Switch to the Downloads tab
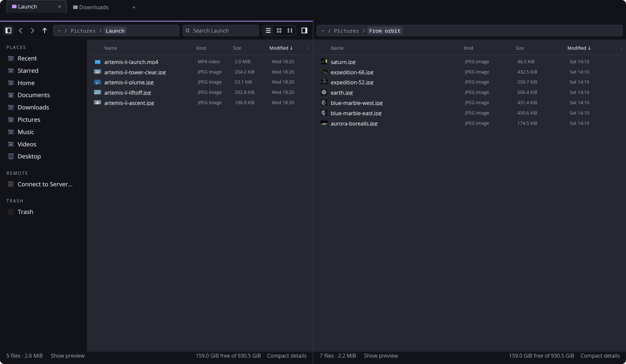Viewport: 626px width, 364px height. point(91,7)
